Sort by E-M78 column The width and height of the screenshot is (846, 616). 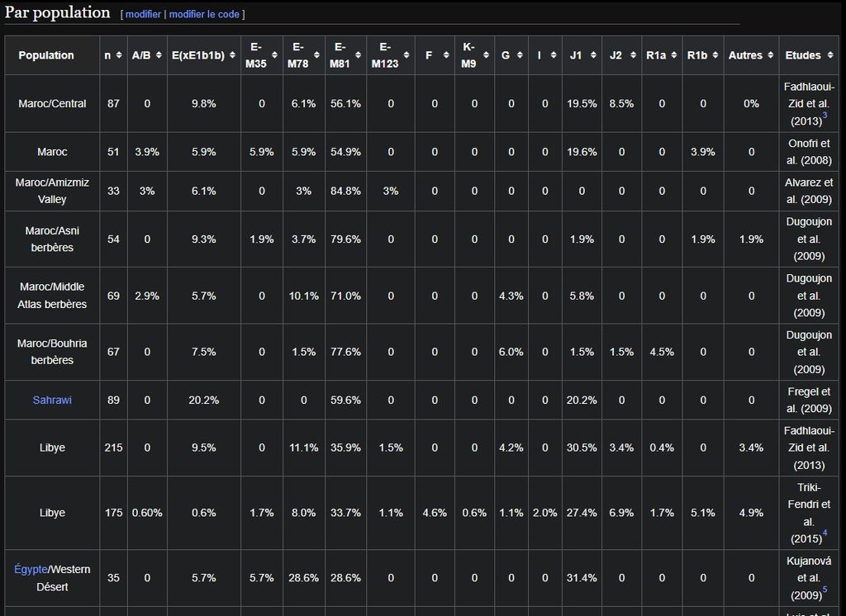click(x=303, y=55)
